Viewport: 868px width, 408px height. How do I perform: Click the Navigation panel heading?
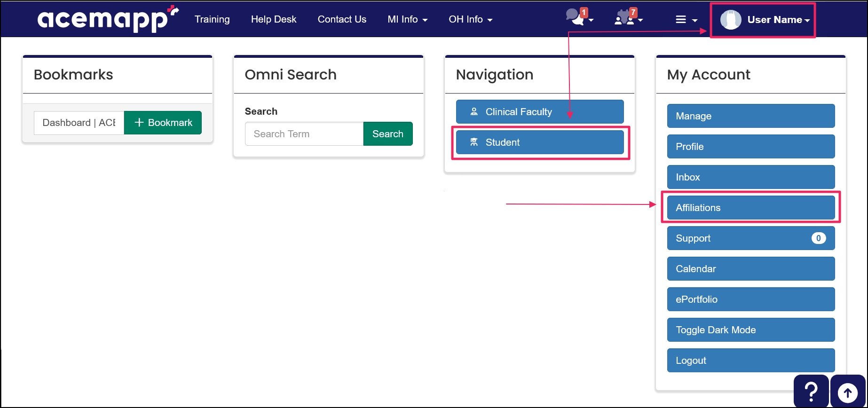[x=495, y=75]
